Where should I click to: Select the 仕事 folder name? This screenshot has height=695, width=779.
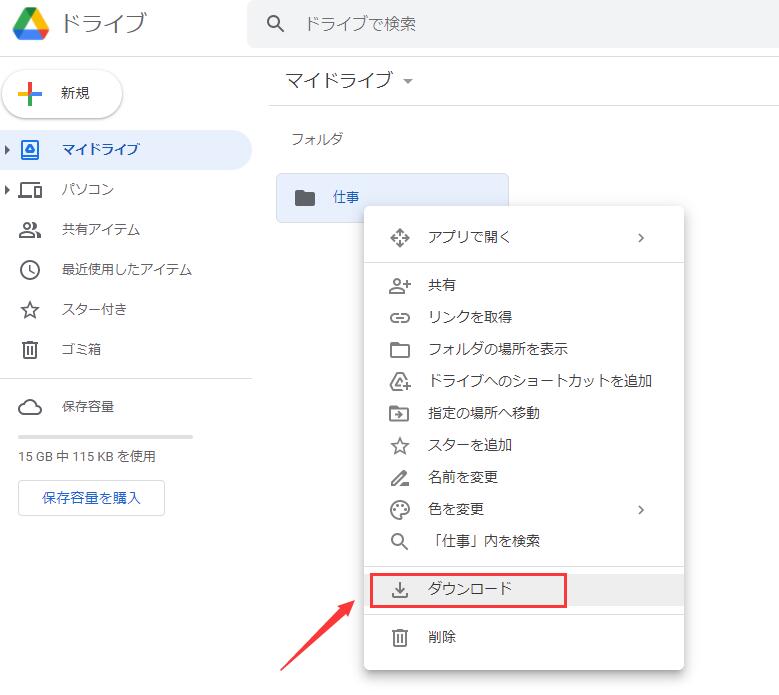[x=346, y=197]
